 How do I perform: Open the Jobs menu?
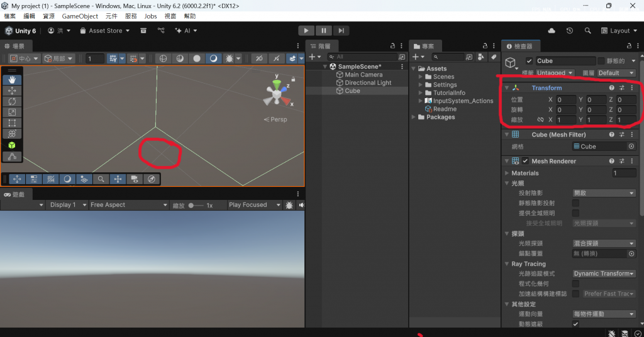(150, 16)
